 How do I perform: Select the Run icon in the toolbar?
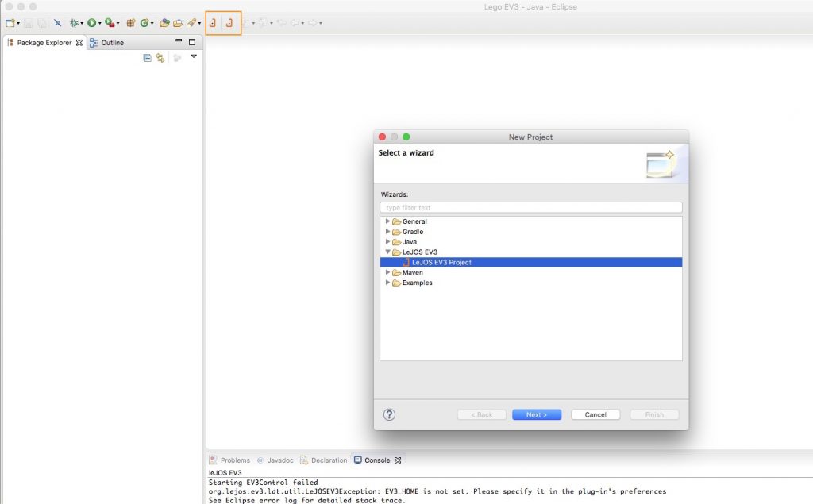pyautogui.click(x=92, y=23)
